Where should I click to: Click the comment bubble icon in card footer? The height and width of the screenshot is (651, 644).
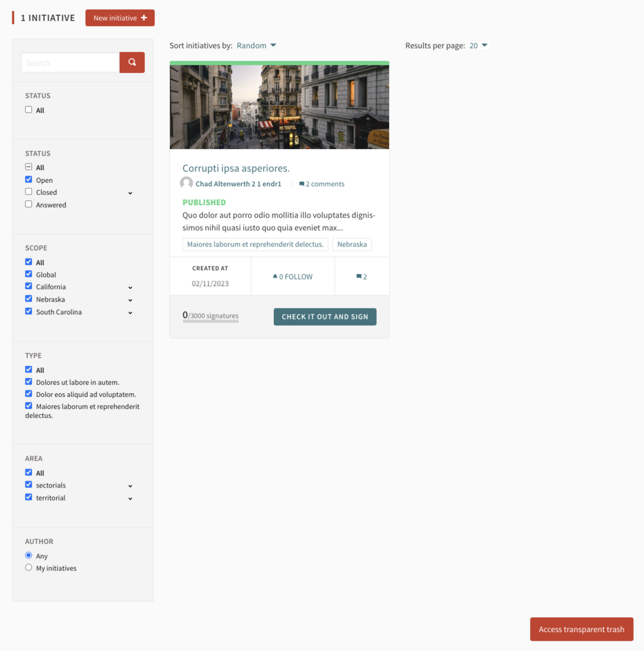coord(358,277)
